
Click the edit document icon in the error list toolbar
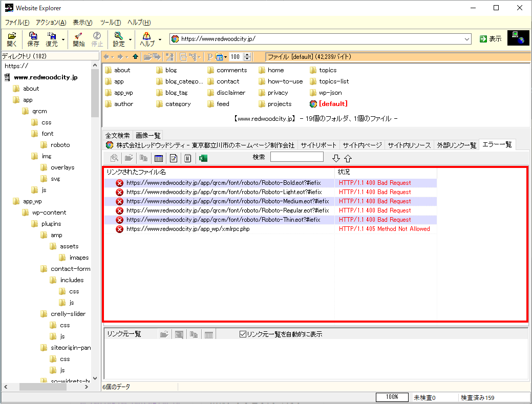tap(174, 158)
